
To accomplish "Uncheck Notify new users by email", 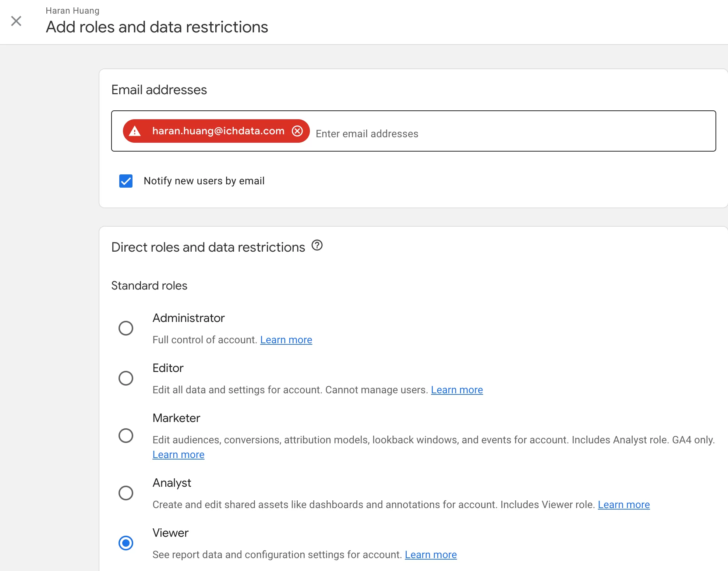I will pos(126,181).
